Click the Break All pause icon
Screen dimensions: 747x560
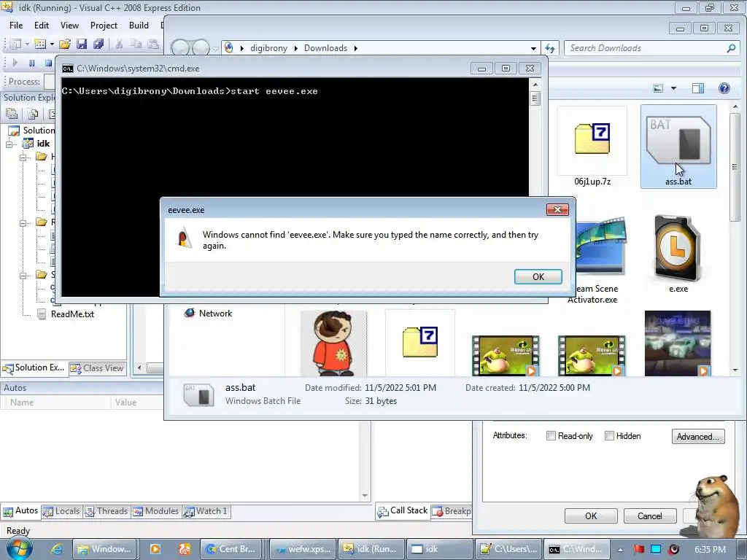31,63
